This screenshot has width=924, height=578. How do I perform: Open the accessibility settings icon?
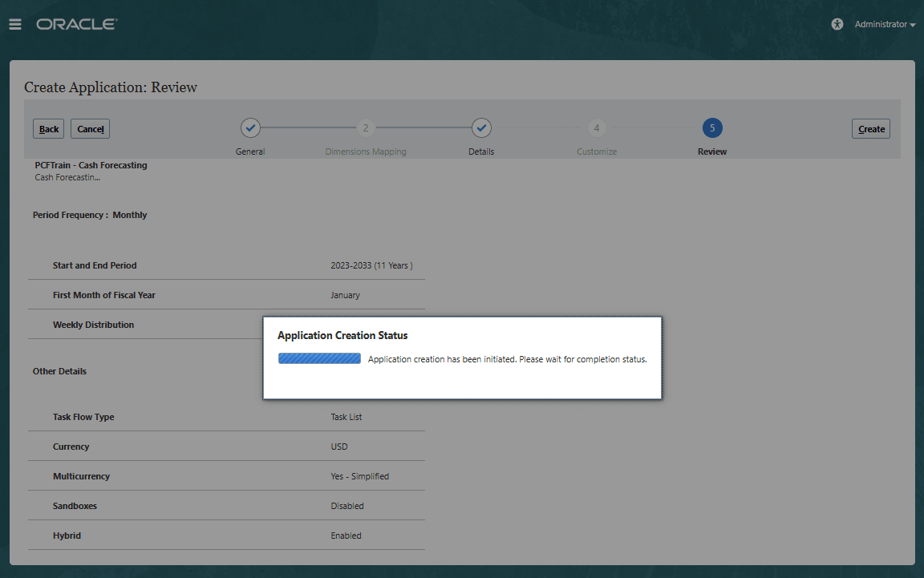pyautogui.click(x=837, y=24)
